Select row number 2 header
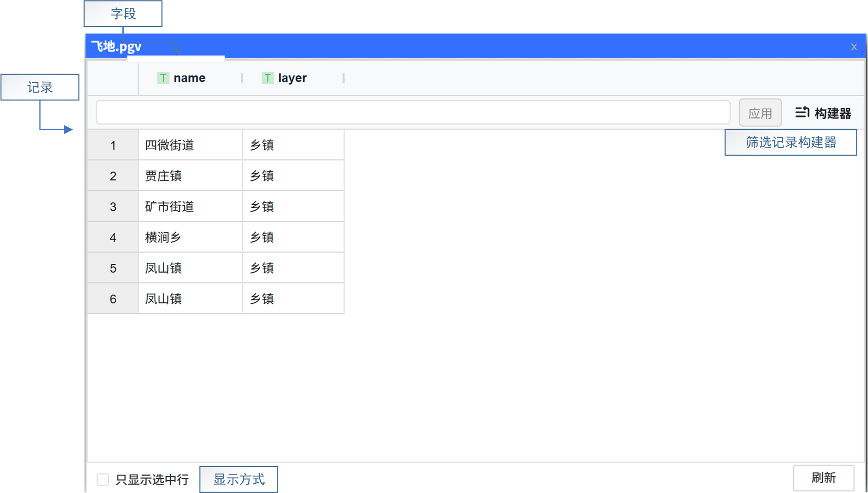 (113, 176)
